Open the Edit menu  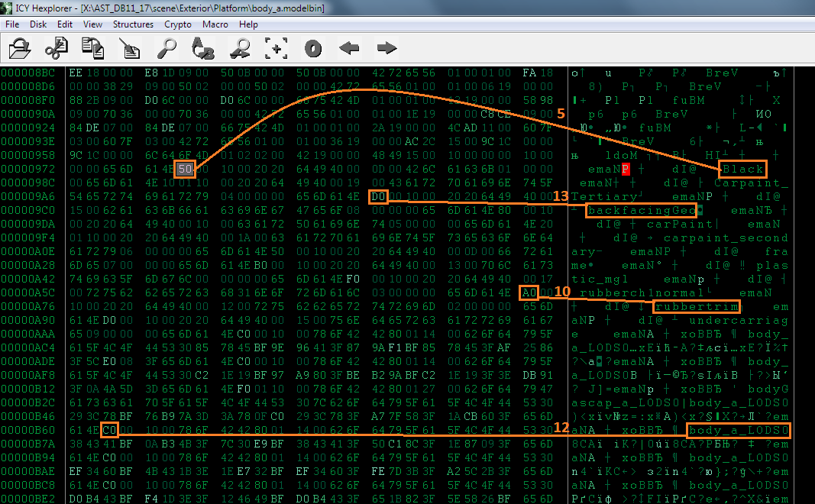pos(65,24)
